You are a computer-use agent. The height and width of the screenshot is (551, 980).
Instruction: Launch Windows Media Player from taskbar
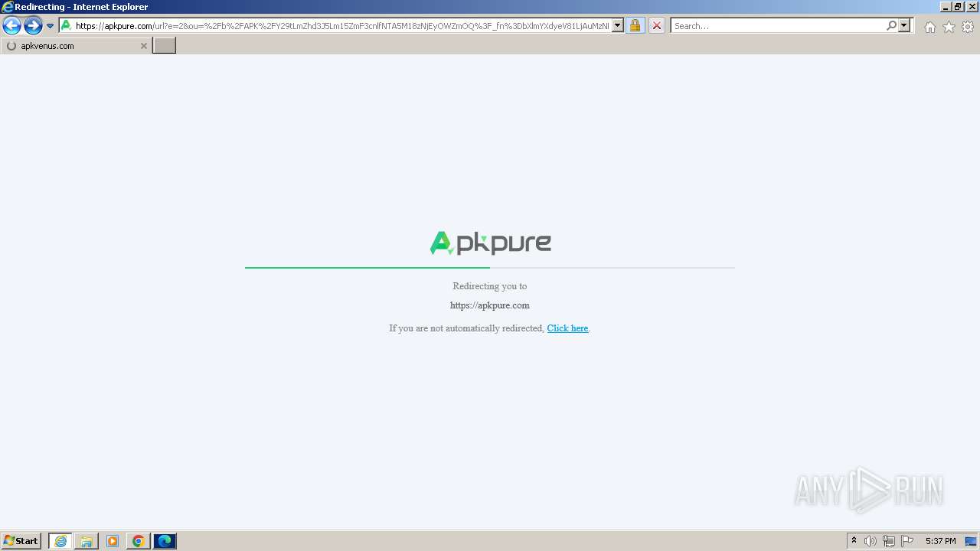(x=113, y=541)
